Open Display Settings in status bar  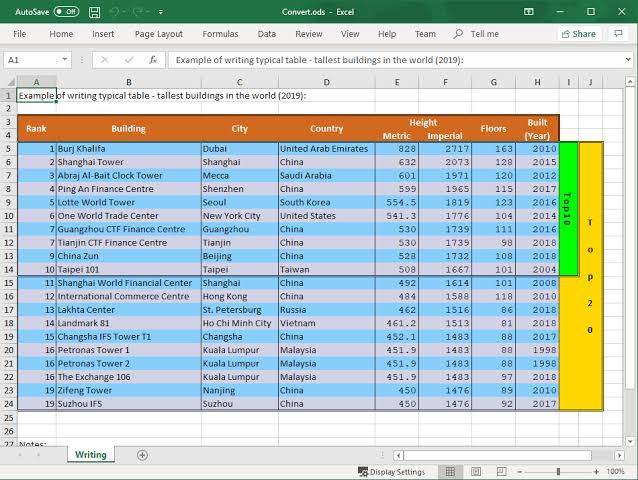(x=391, y=472)
